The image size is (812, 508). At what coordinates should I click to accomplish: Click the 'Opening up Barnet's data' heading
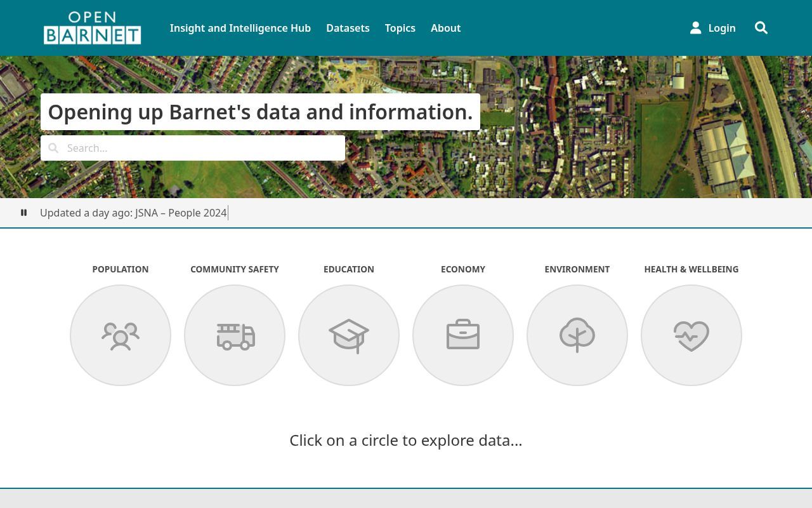pyautogui.click(x=260, y=112)
